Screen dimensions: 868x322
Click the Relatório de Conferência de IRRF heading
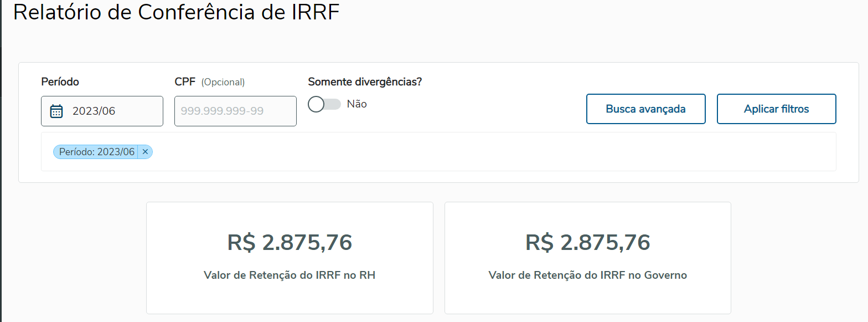point(176,12)
